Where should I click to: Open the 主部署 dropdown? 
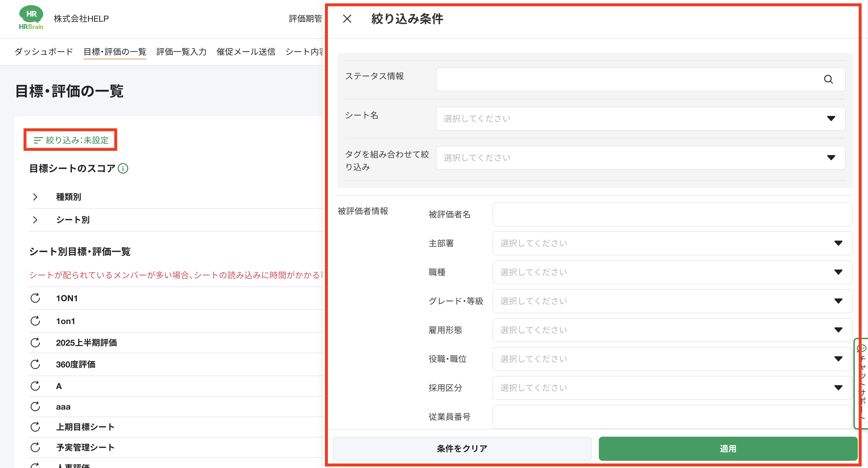tap(672, 243)
